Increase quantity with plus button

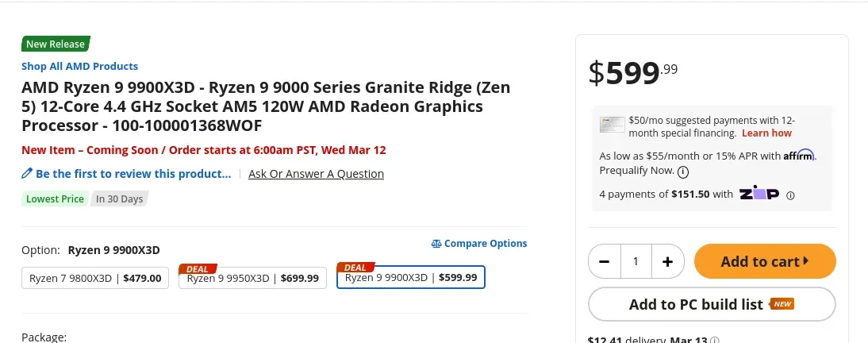tap(667, 261)
